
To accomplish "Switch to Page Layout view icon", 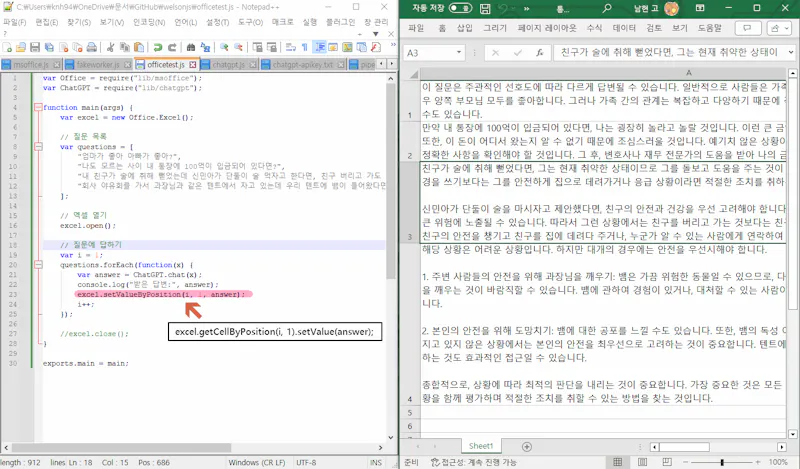I will tap(642, 462).
